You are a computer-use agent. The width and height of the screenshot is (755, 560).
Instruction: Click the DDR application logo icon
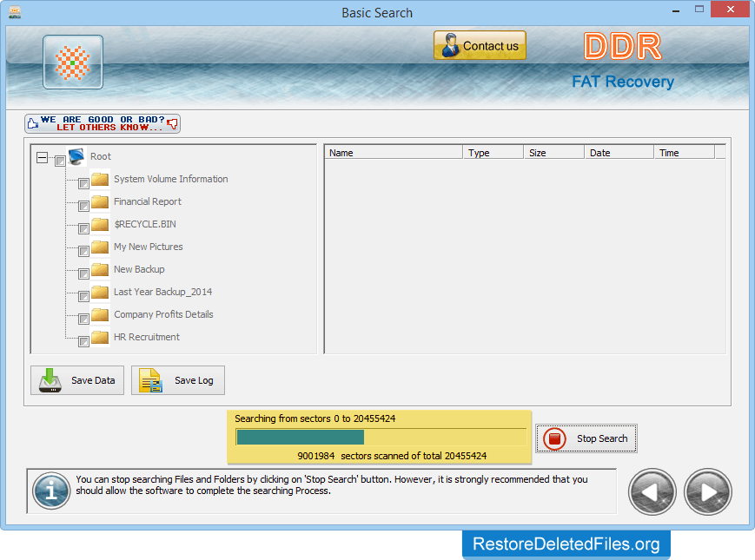[73, 62]
